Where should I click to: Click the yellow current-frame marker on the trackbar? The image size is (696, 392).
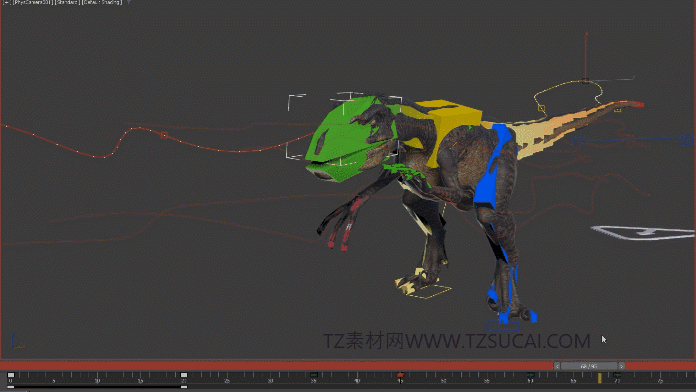point(600,378)
